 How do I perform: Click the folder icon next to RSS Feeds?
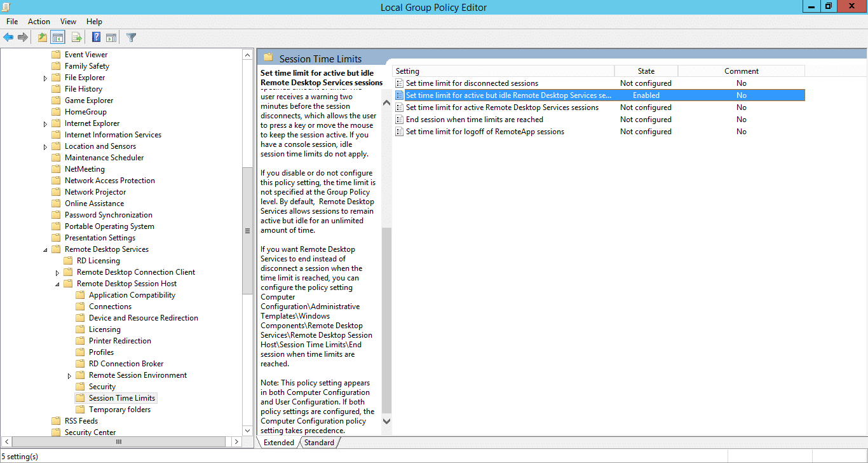(x=56, y=421)
